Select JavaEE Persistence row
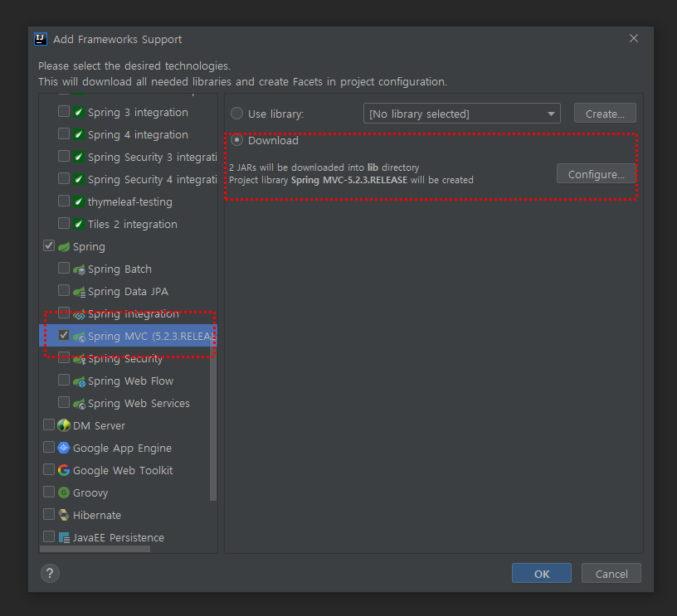677x616 pixels. [128, 537]
